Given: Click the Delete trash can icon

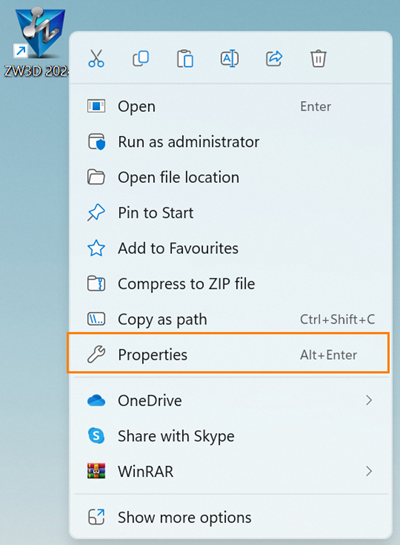Looking at the screenshot, I should tap(318, 58).
